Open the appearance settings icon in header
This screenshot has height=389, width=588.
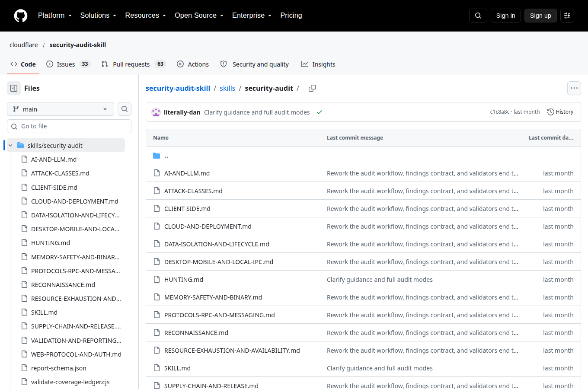click(x=567, y=16)
